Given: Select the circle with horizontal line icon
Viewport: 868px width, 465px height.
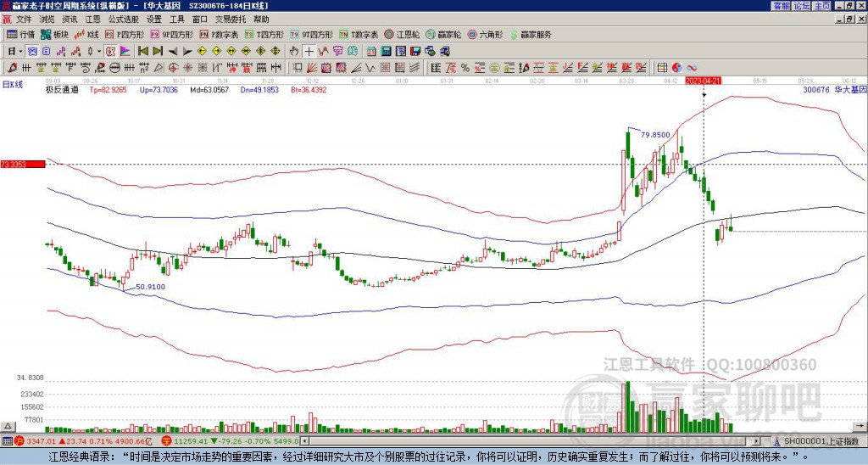Looking at the screenshot, I should [x=114, y=68].
